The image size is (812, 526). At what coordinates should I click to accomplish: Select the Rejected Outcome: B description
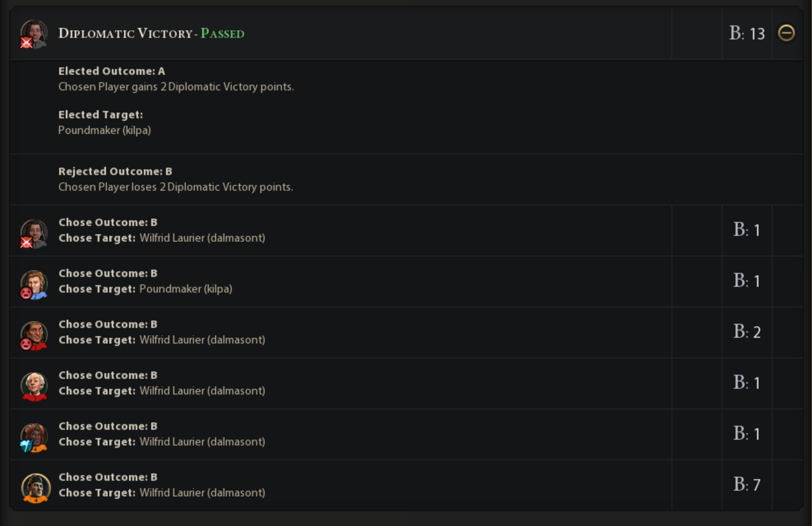(175, 187)
